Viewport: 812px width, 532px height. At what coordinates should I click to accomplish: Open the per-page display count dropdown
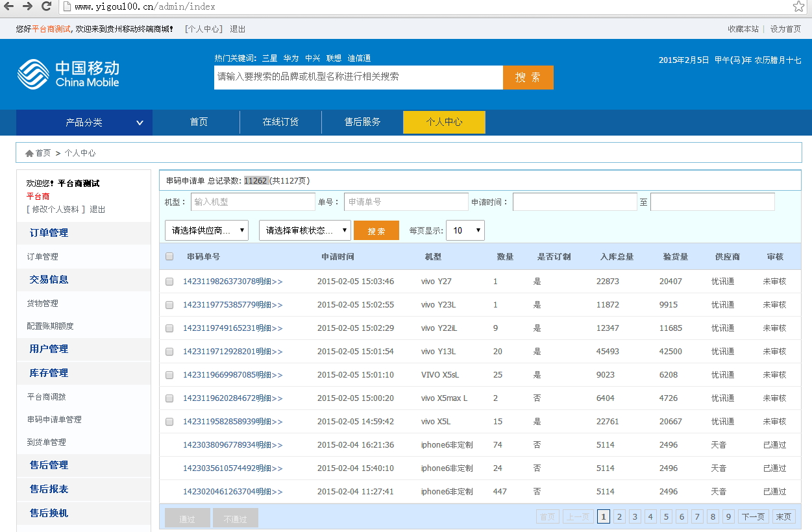pos(465,230)
